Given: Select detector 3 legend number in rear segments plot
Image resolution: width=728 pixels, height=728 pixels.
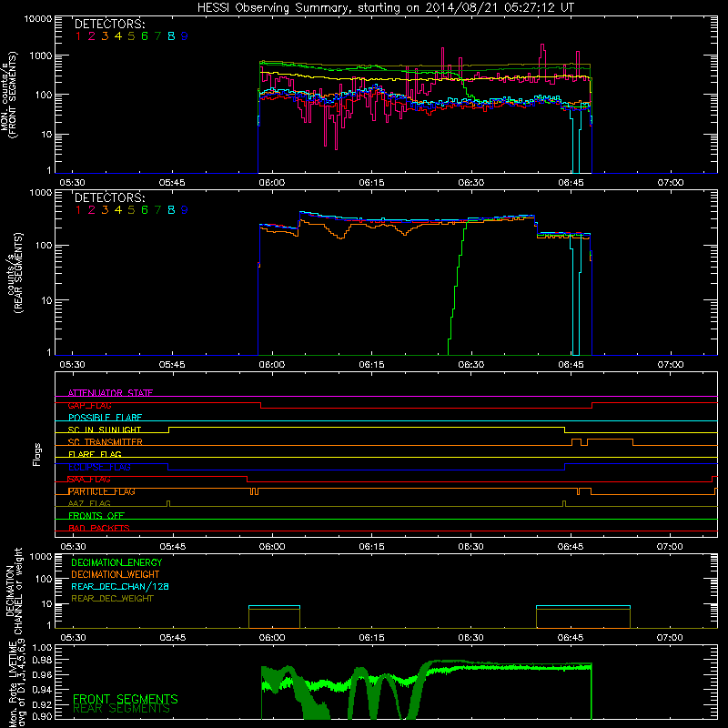Looking at the screenshot, I should point(105,210).
